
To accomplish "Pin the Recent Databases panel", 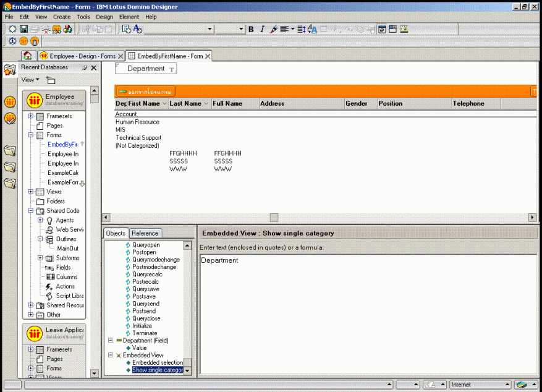I will [x=84, y=68].
